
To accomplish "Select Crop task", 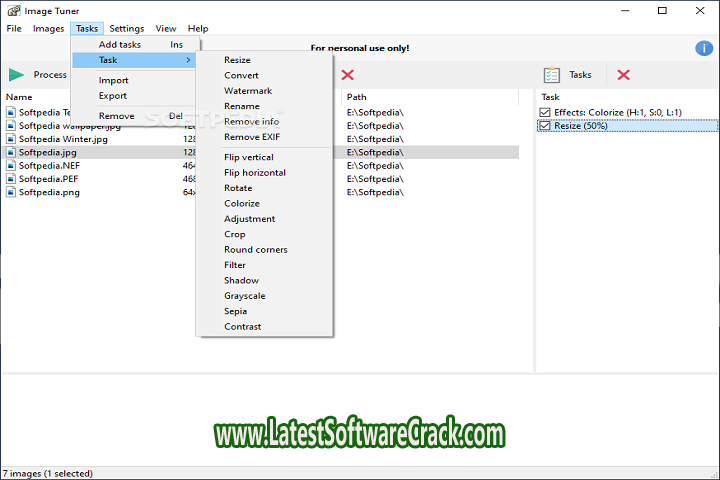I will (264, 234).
